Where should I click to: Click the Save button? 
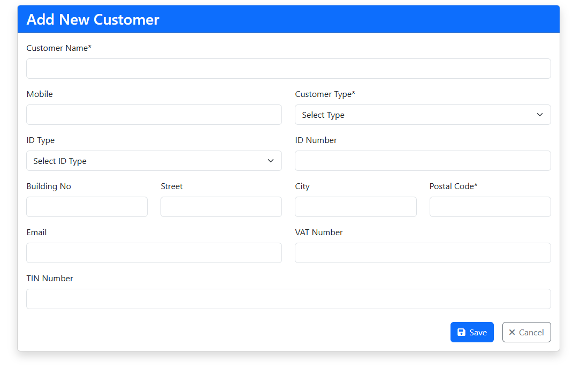(x=472, y=332)
